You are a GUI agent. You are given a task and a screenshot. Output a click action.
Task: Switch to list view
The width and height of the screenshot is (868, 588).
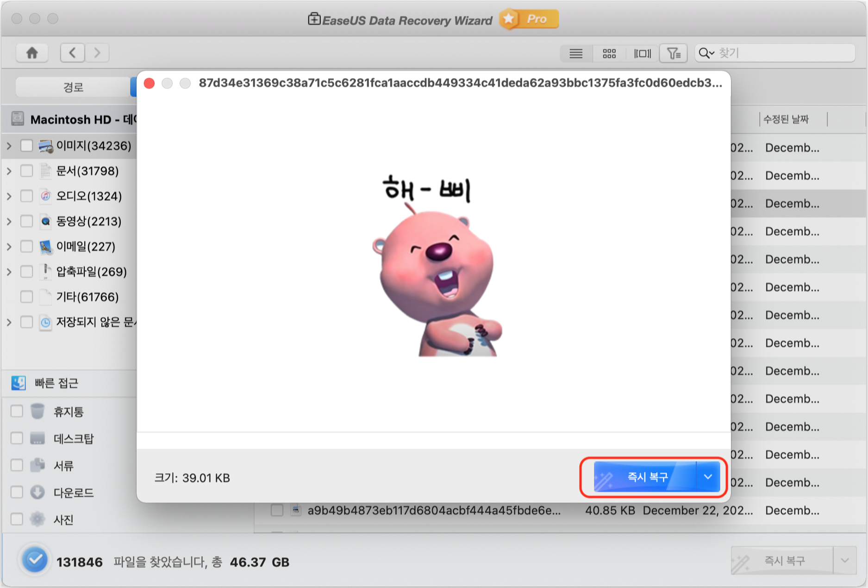click(576, 54)
